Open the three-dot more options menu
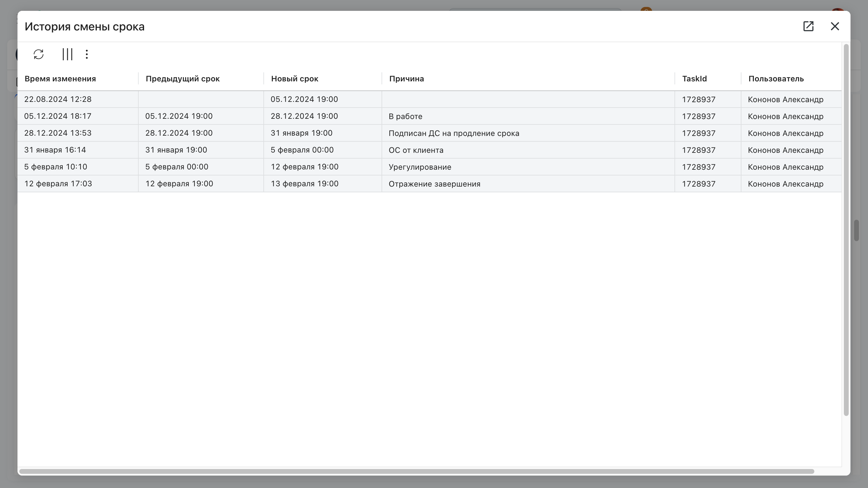This screenshot has height=488, width=868. pos(87,54)
